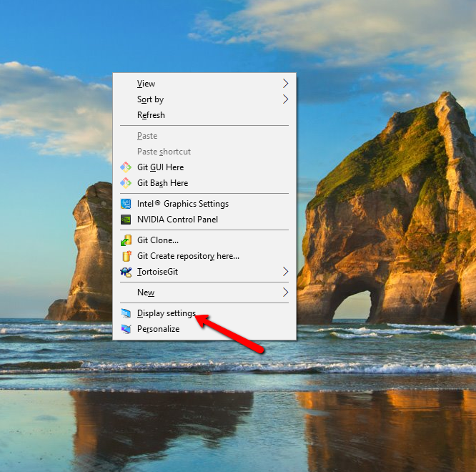Click the Git GUI Here icon

click(x=126, y=167)
